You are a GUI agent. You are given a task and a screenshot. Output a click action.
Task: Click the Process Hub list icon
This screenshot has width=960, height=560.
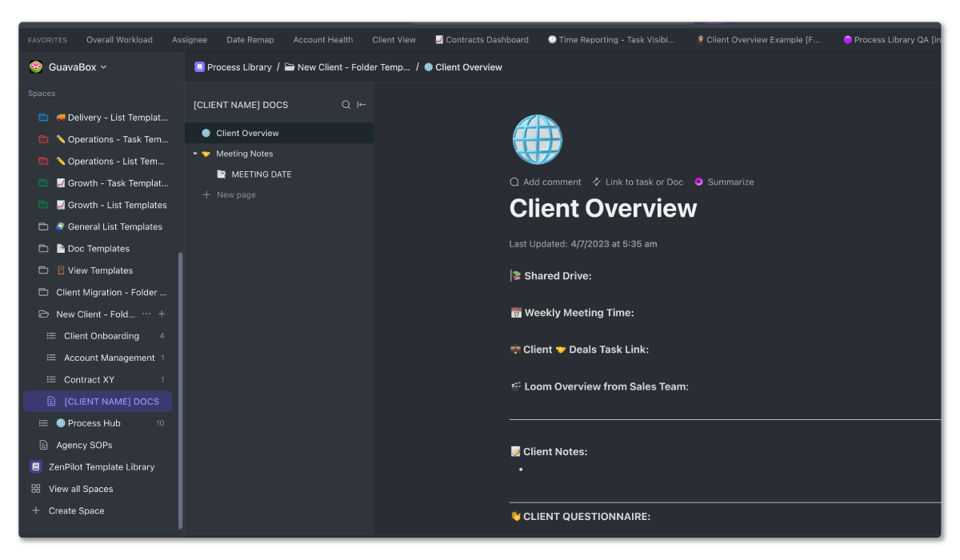(45, 422)
